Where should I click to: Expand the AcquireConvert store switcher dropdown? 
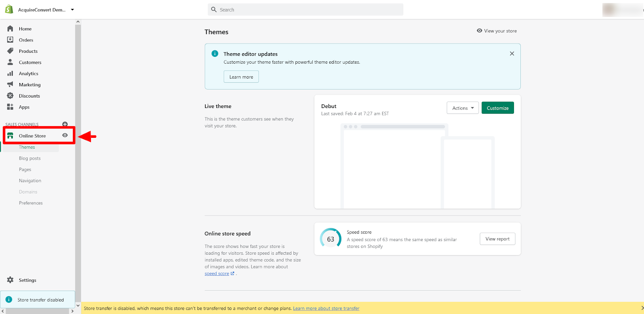72,10
